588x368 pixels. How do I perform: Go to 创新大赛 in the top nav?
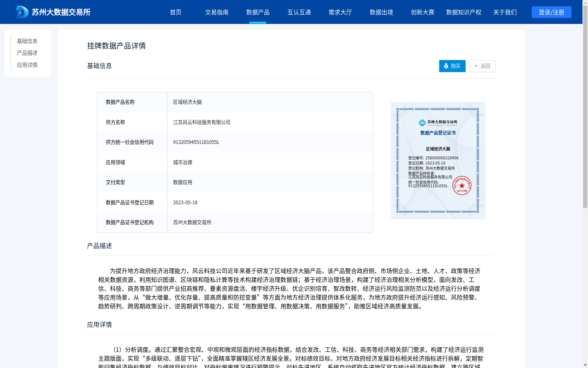pyautogui.click(x=423, y=12)
